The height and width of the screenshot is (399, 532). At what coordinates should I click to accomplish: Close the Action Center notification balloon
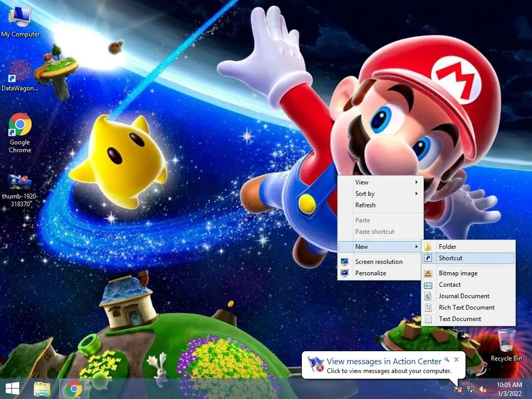coord(456,360)
